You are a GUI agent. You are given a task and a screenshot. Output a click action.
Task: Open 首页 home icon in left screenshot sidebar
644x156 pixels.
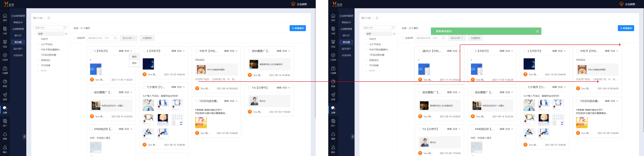5,16
